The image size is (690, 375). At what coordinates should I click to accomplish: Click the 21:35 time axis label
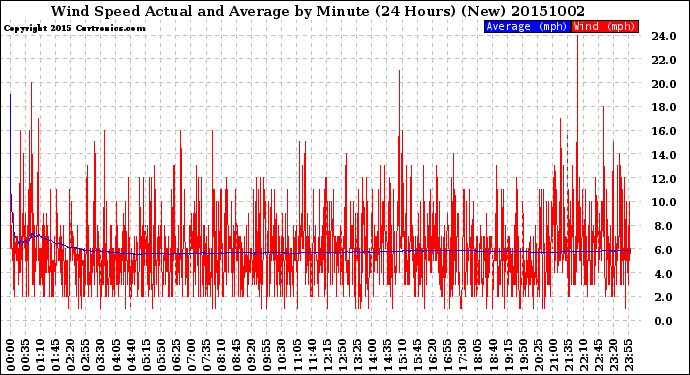pyautogui.click(x=568, y=355)
